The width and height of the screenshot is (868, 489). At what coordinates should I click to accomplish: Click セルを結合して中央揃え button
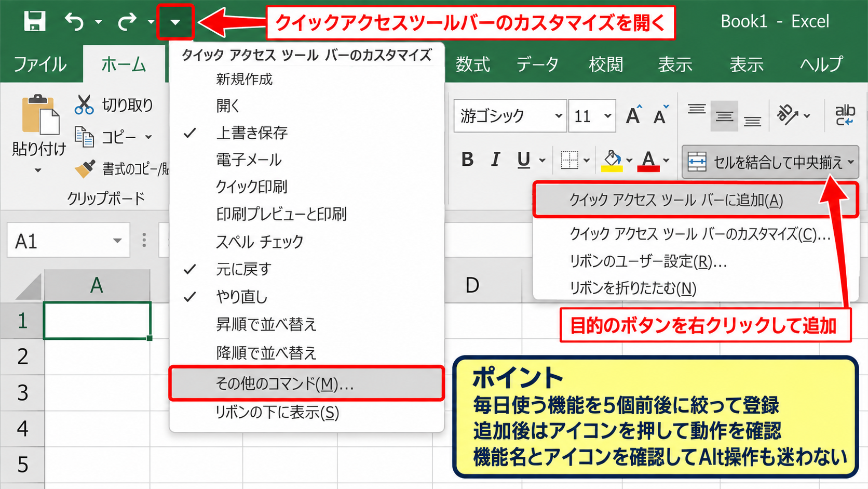[x=770, y=162]
